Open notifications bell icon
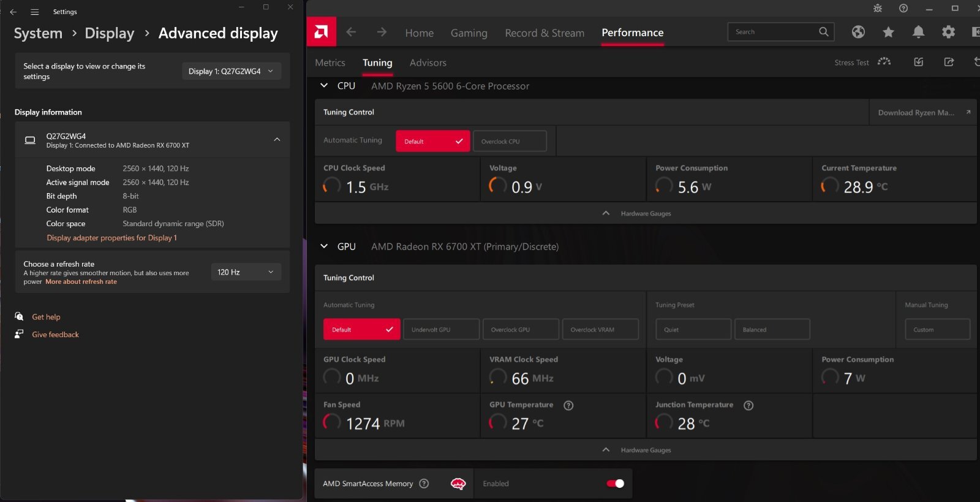 [x=918, y=32]
